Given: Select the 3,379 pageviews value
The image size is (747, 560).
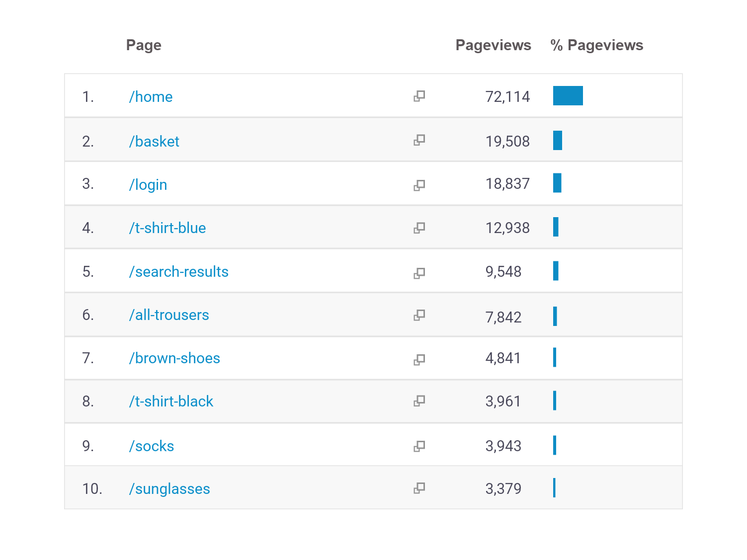Looking at the screenshot, I should pos(503,489).
